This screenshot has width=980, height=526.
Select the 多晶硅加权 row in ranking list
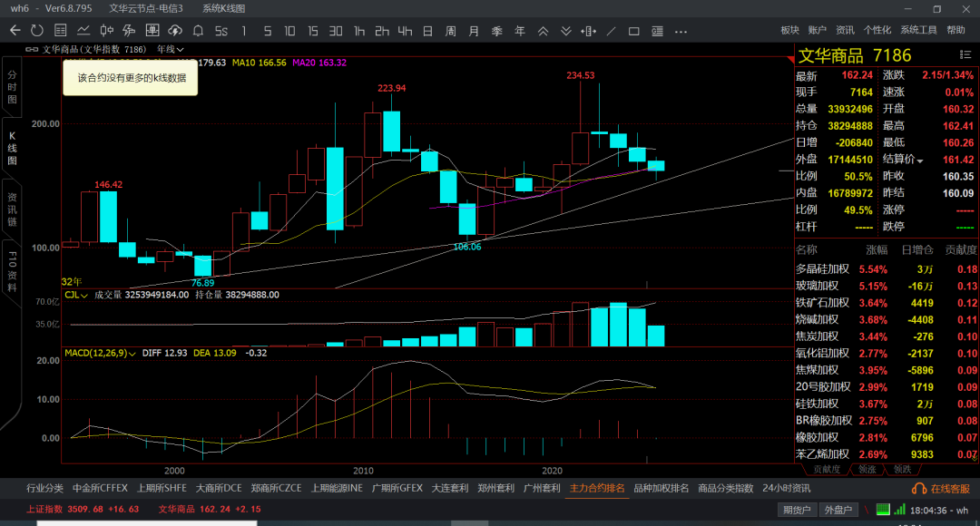click(x=886, y=269)
